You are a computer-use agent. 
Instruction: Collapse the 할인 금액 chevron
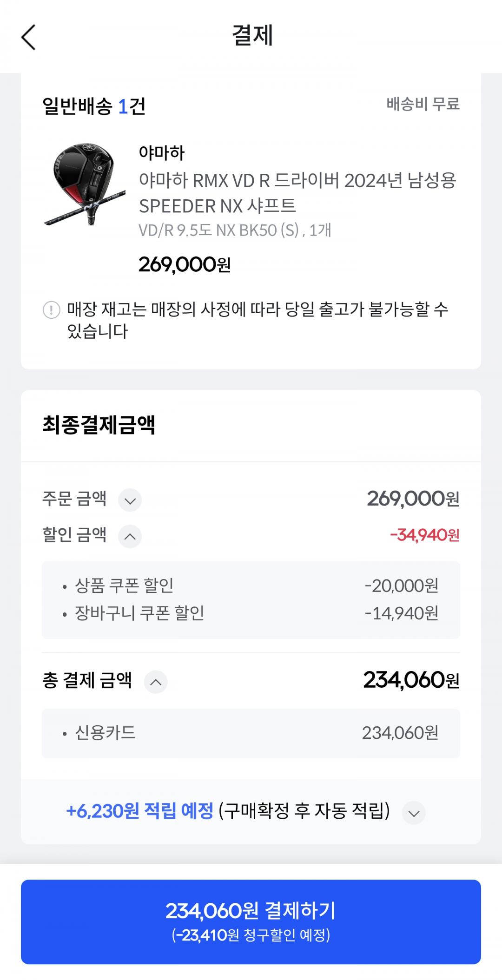(x=130, y=537)
